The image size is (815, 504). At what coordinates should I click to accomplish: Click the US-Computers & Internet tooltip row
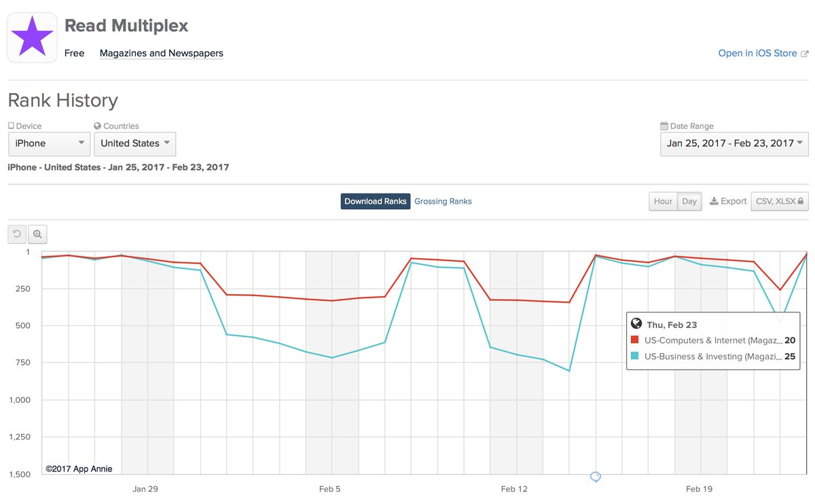(713, 340)
